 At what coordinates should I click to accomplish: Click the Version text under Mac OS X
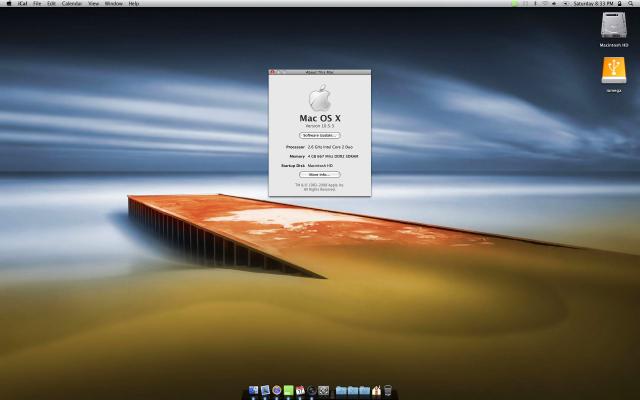[320, 126]
